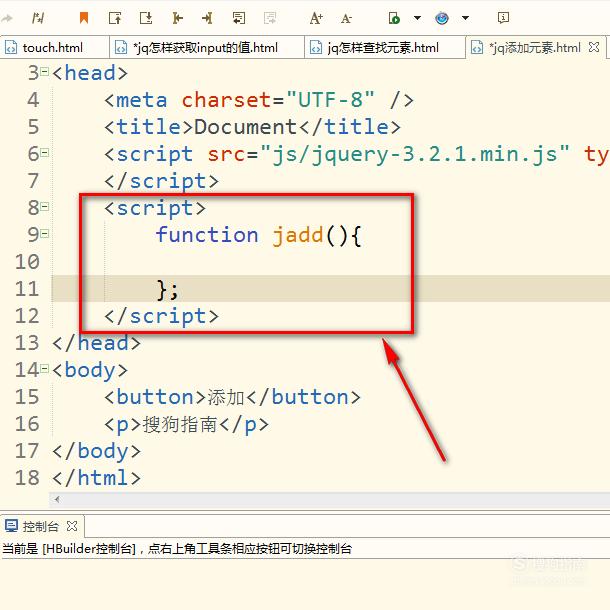Screen dimensions: 610x610
Task: Close the jq添加元素.html tab
Action: click(594, 47)
